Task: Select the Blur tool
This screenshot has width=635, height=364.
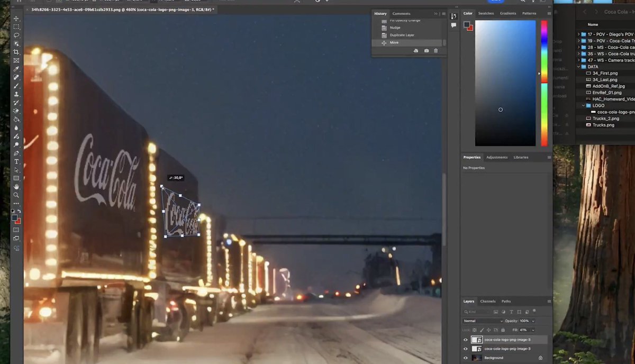Action: (16, 128)
